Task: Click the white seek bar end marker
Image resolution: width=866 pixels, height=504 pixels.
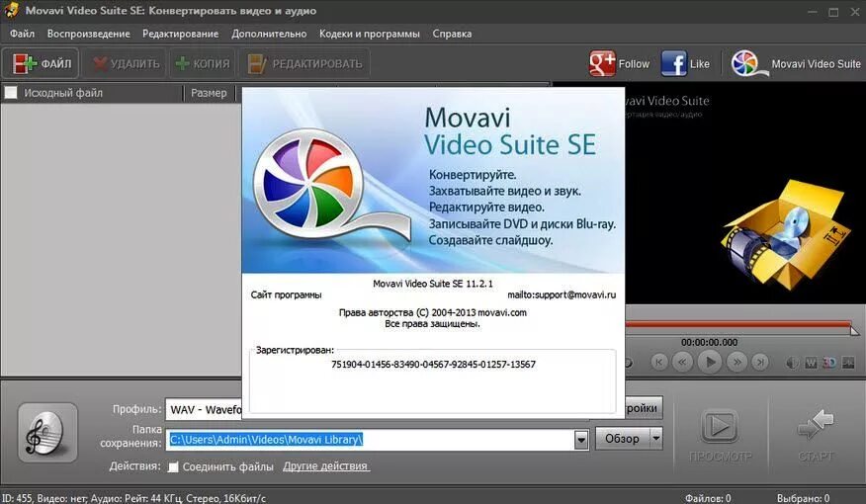Action: [855, 331]
